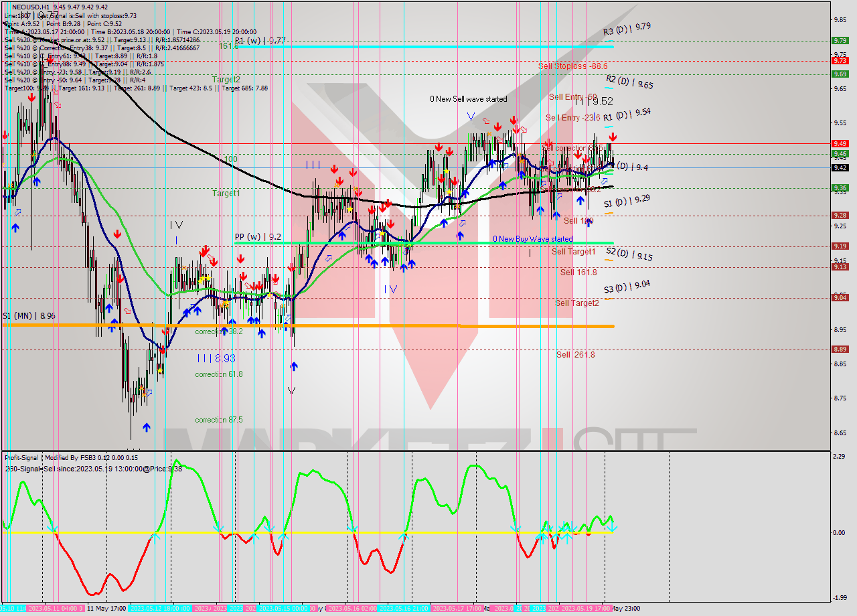Select the 'I I | 9.52' wave label
Viewport: 857px width, 616px height.
[x=593, y=101]
